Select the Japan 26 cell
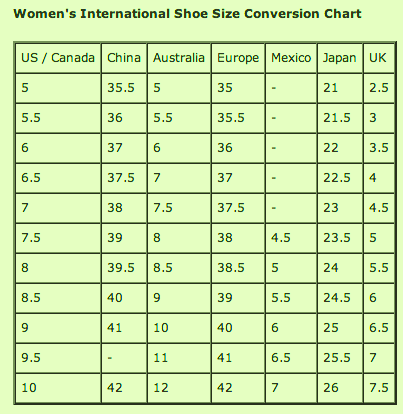The height and width of the screenshot is (414, 403). [340, 388]
